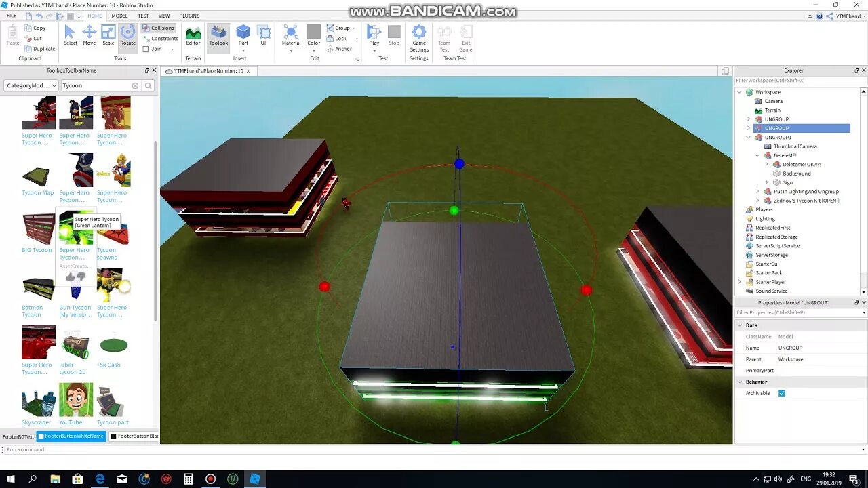This screenshot has height=488, width=868.
Task: Uncheck the Archivable property
Action: 782,393
